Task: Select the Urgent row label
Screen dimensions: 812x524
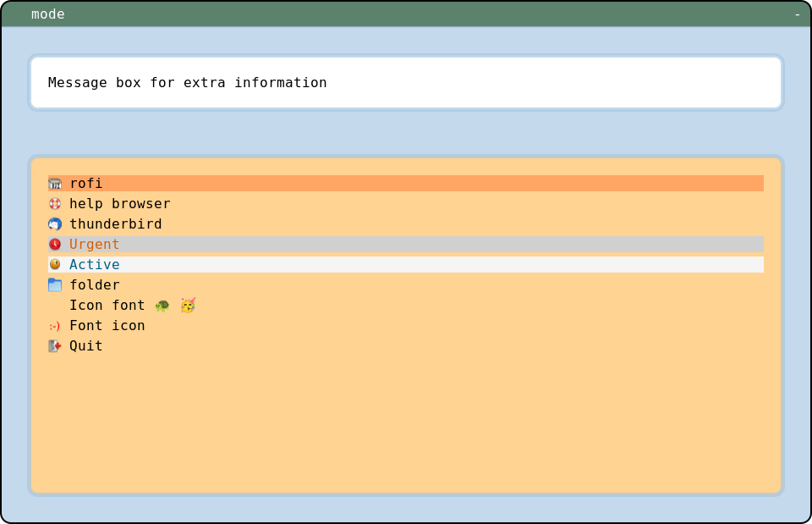Action: [x=95, y=245]
